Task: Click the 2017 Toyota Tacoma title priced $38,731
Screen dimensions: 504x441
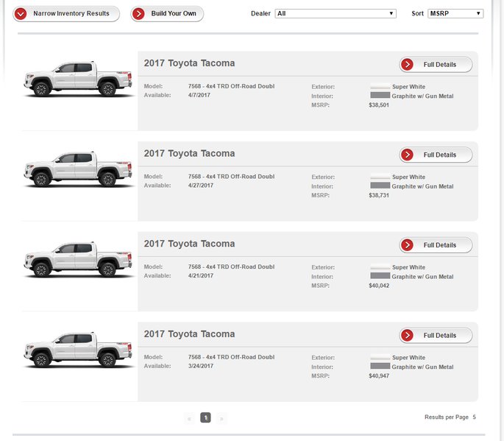Action: 189,154
